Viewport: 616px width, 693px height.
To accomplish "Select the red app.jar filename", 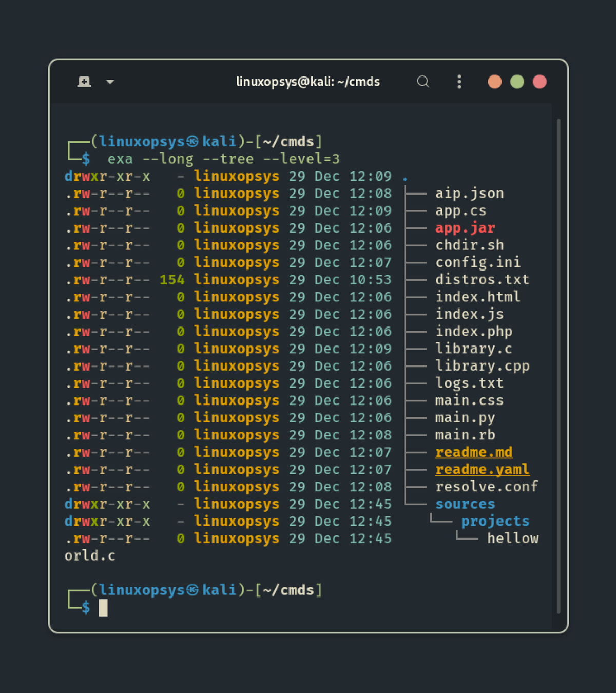I will (465, 228).
